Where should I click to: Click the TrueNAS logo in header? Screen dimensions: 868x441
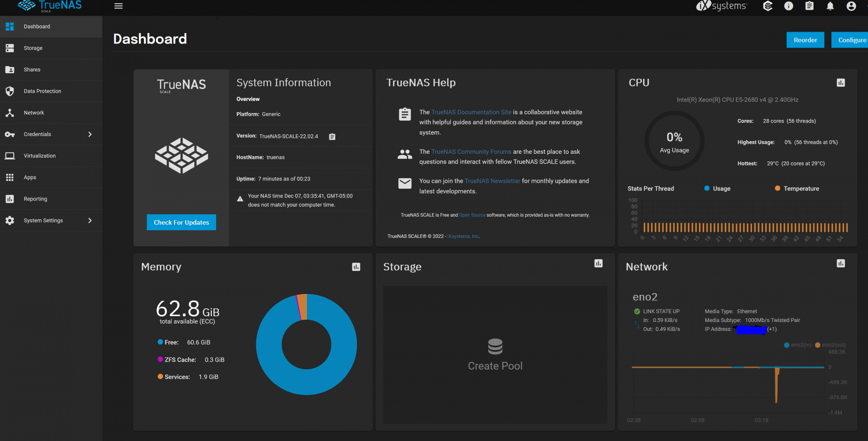[50, 6]
